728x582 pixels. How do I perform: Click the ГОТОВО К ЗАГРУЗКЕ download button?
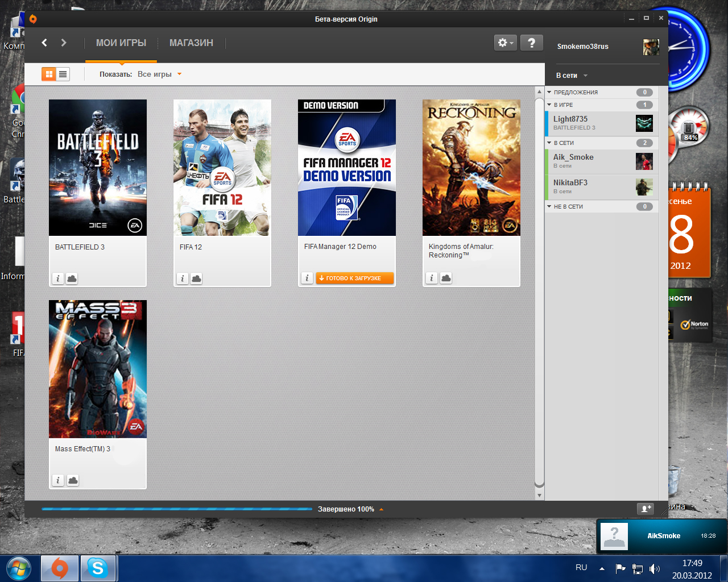[x=354, y=278]
